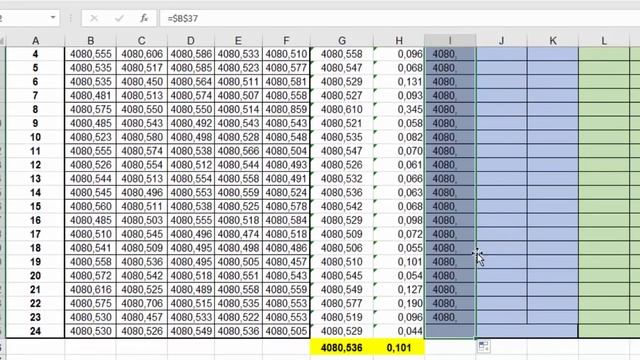Select cell 4080,584 in column F
This screenshot has width=640, height=360.
286,220
